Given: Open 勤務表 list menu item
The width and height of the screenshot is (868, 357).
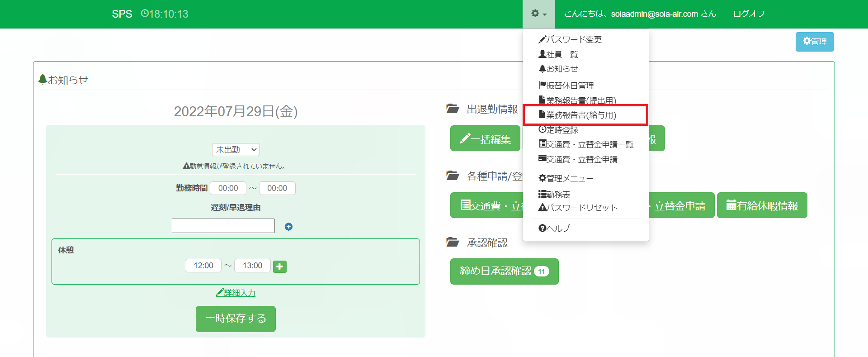Looking at the screenshot, I should click(x=554, y=195).
